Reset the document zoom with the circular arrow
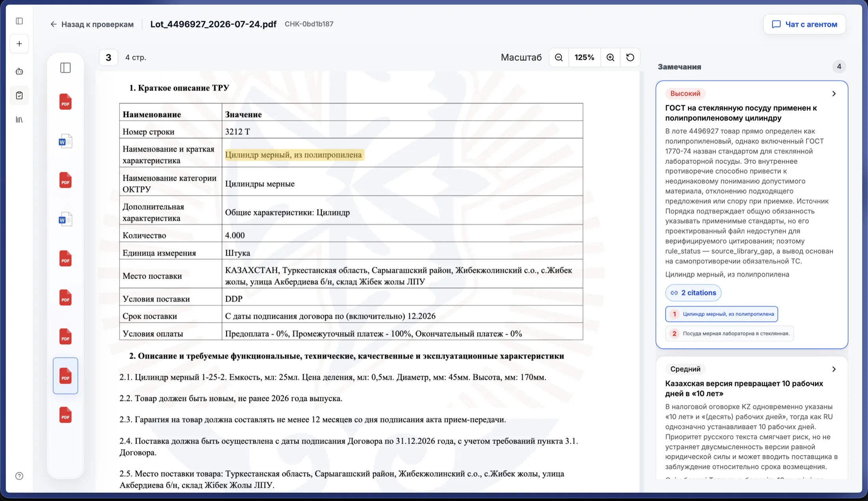The height and width of the screenshot is (501, 868). coord(630,58)
